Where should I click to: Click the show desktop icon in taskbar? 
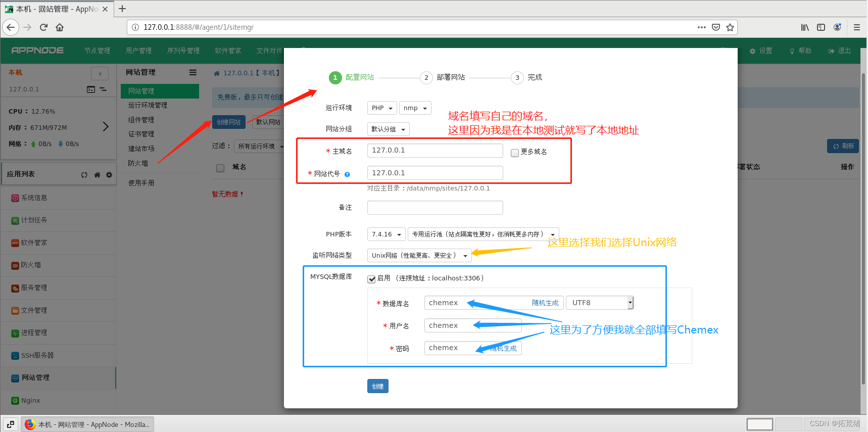pos(11,424)
